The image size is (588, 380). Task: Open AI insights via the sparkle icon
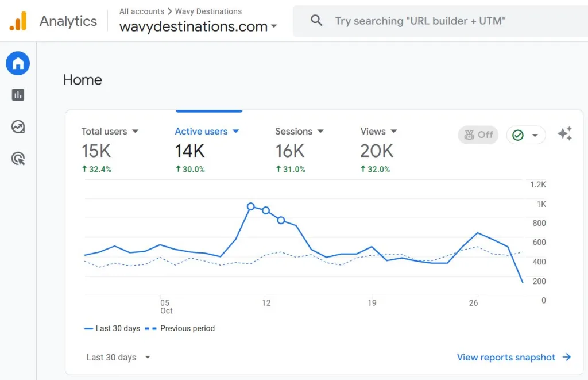pyautogui.click(x=565, y=133)
